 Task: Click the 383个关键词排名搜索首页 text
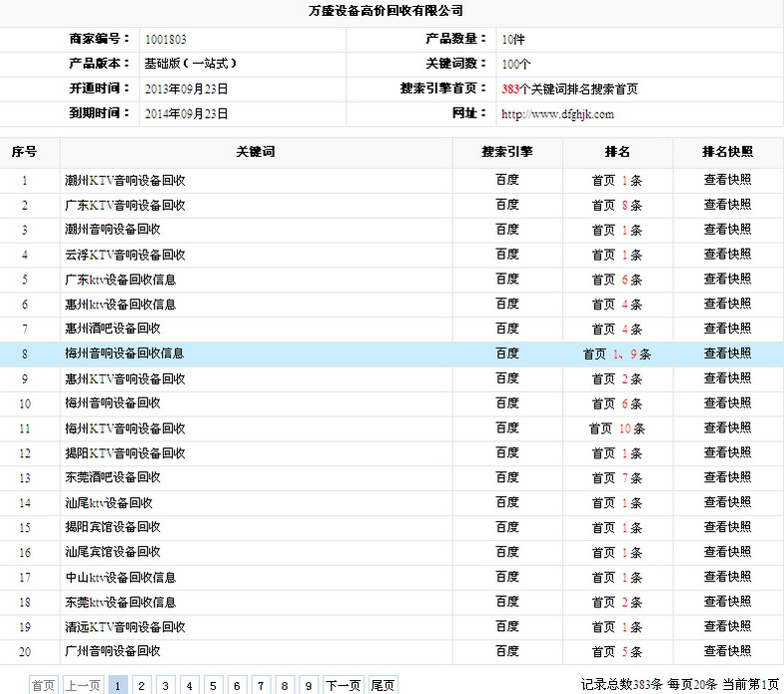[569, 89]
